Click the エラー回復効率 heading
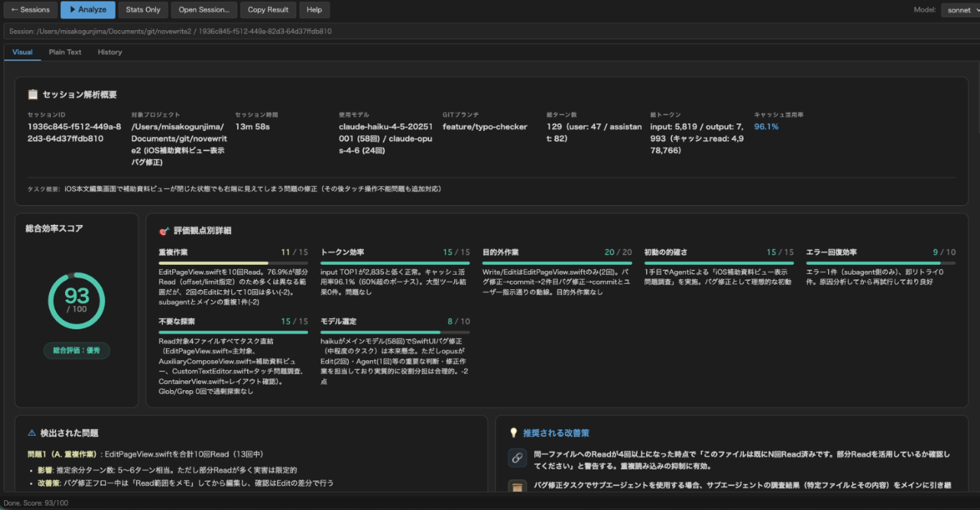Viewport: 980px width, 510px height. point(832,252)
